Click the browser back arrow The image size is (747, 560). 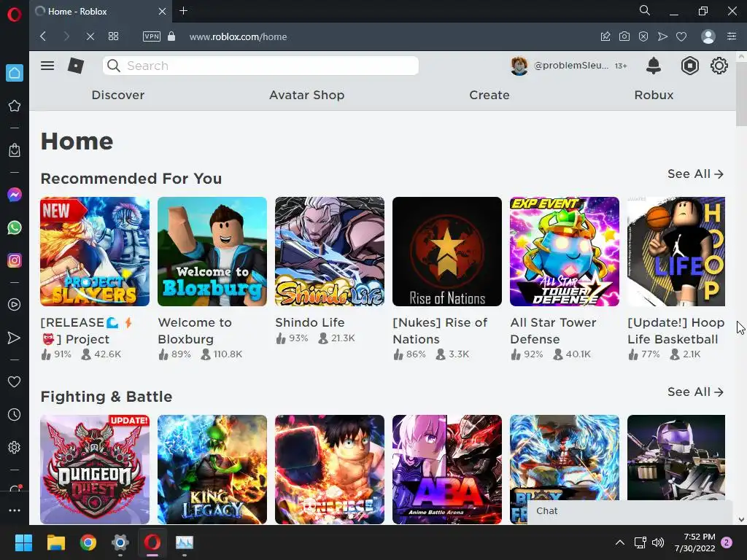tap(43, 36)
